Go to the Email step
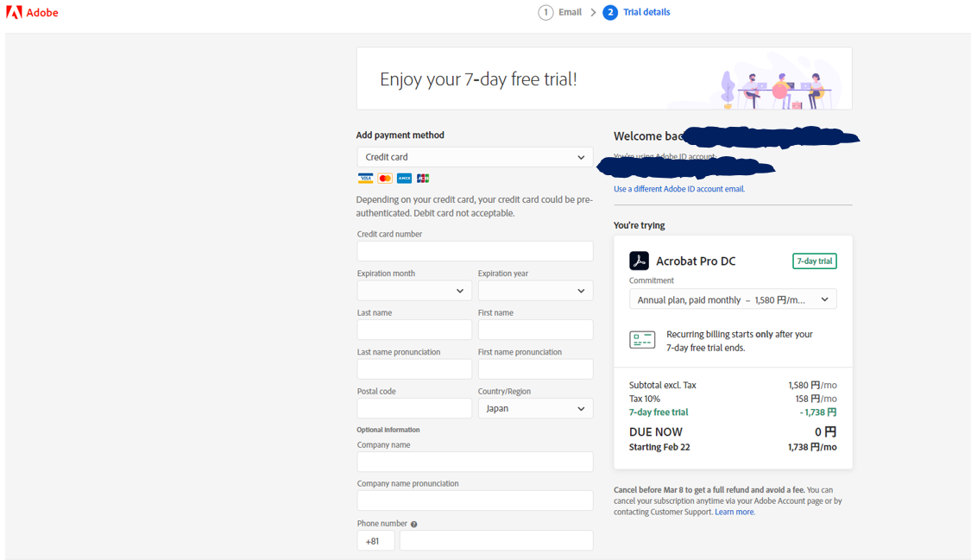Image resolution: width=971 pixels, height=560 pixels. 570,12
